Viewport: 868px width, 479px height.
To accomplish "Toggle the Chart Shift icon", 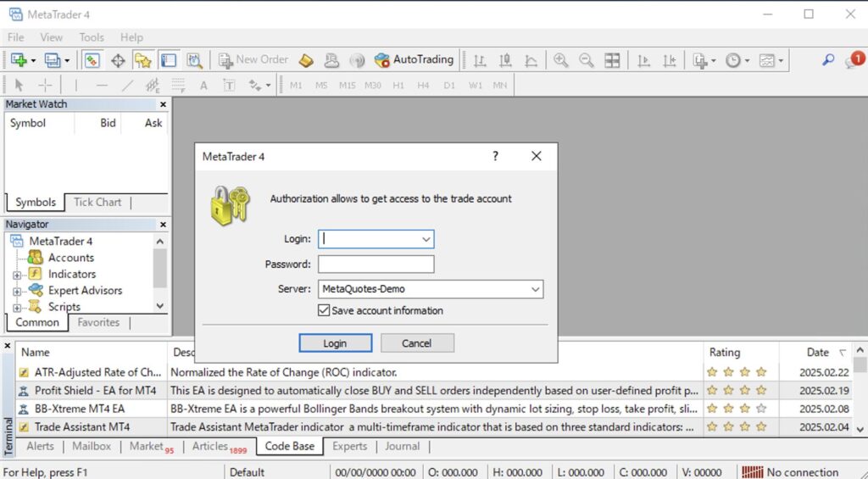I will [x=670, y=60].
